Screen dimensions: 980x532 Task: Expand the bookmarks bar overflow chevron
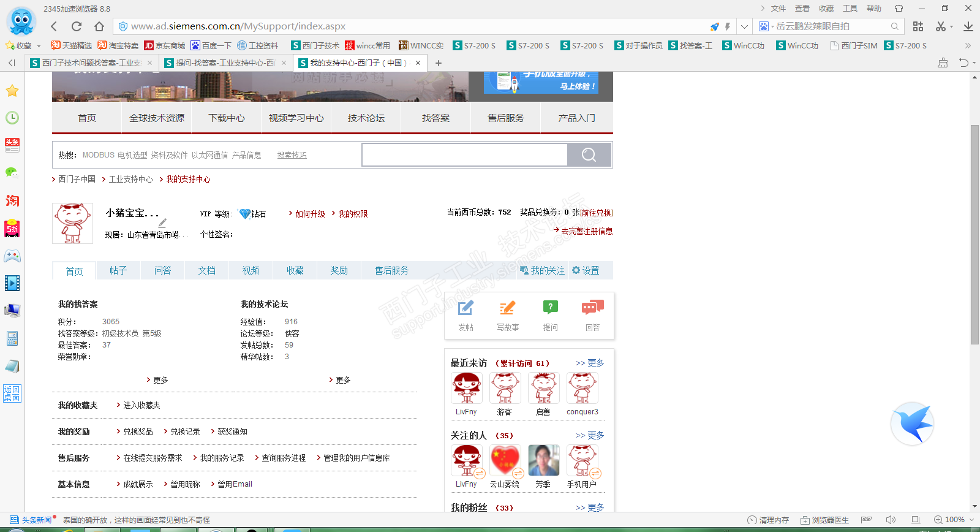968,45
